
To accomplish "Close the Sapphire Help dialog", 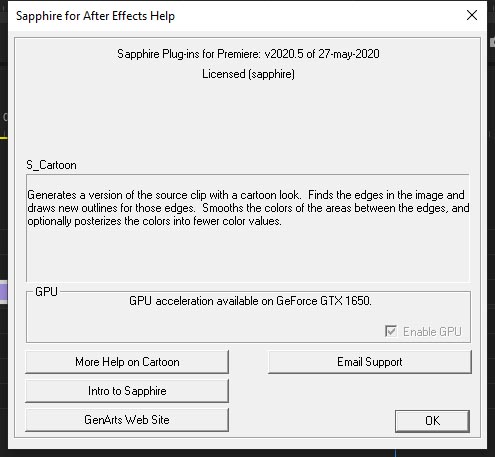I will click(472, 15).
